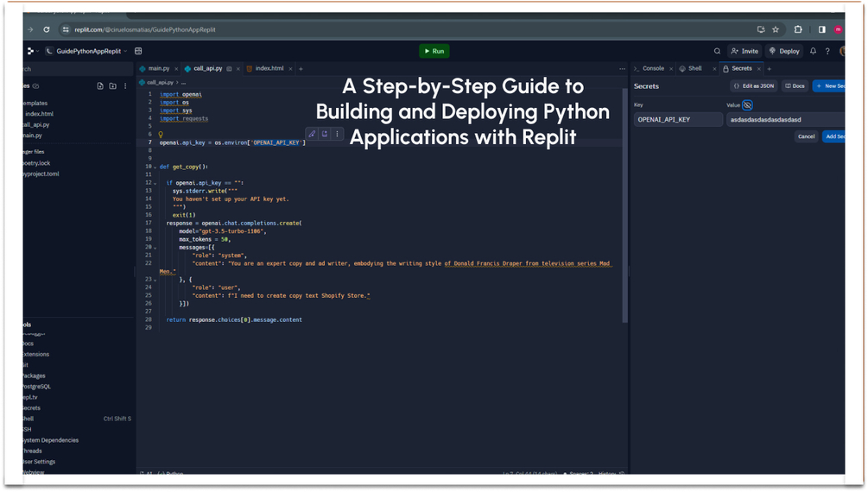Open the help question mark menu
This screenshot has width=868, height=492.
point(827,51)
